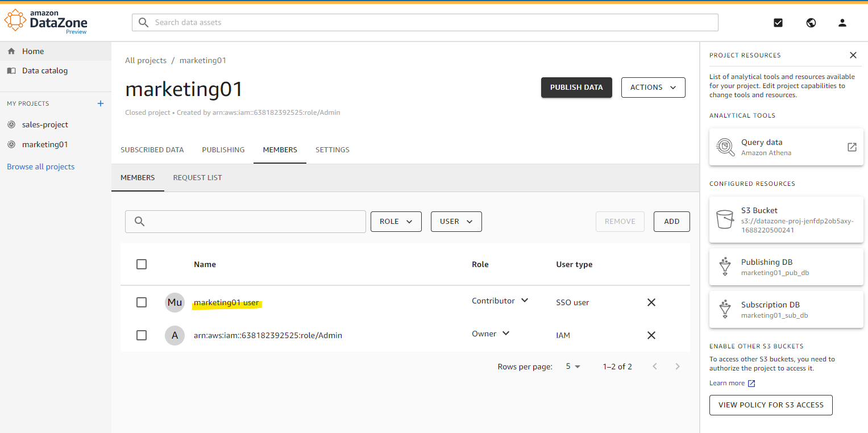Click the search magnifier in the top bar
Viewport: 868px width, 433px height.
[144, 23]
